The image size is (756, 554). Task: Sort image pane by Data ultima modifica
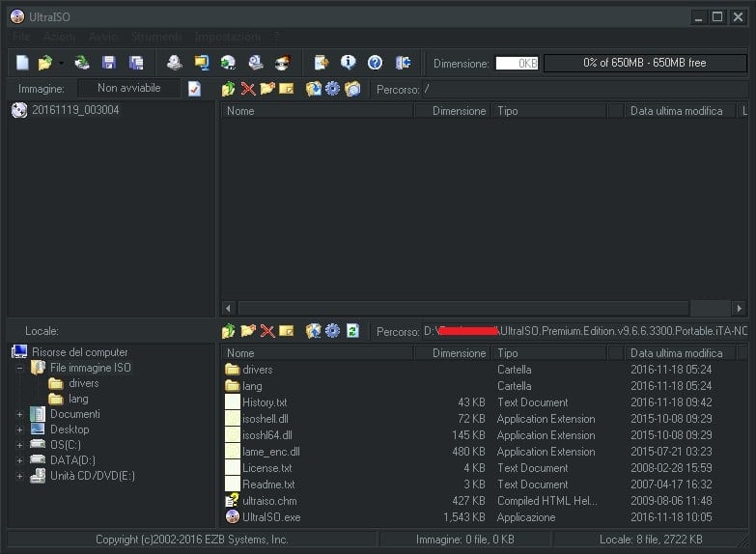(x=680, y=111)
